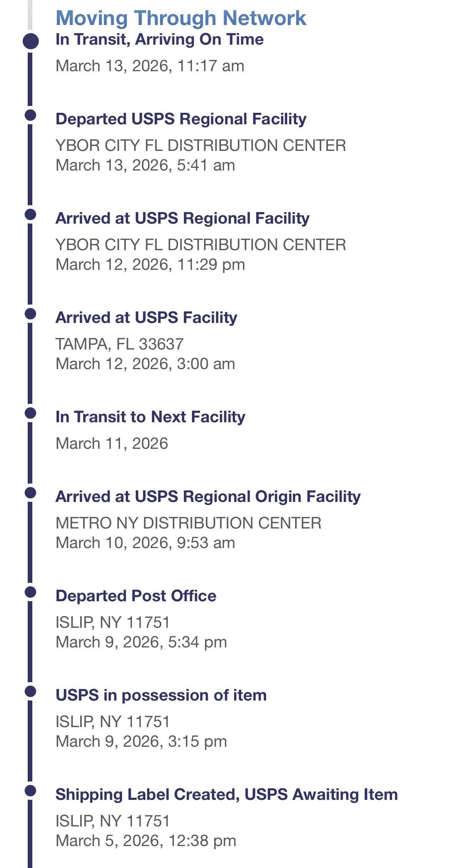Click the "March 5, 2026, 12:38 pm" timestamp
This screenshot has width=464, height=868.
(145, 841)
